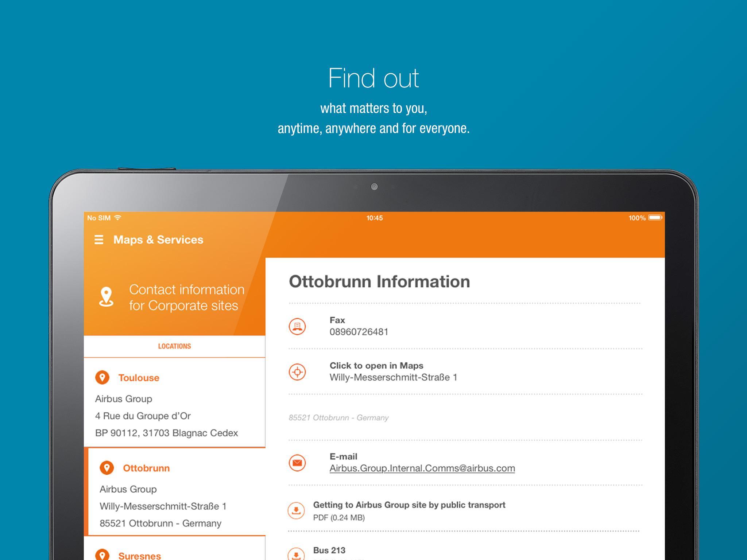Click the download icon for transport PDF

pos(297,510)
